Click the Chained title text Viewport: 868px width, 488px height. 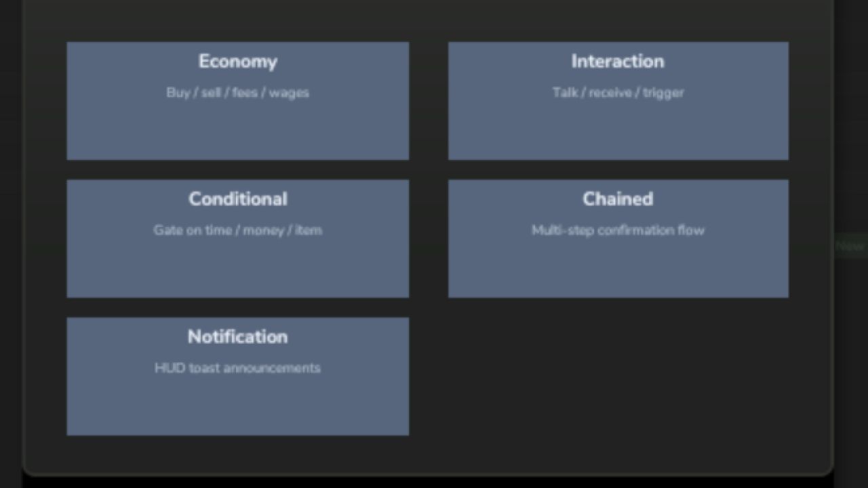[618, 199]
